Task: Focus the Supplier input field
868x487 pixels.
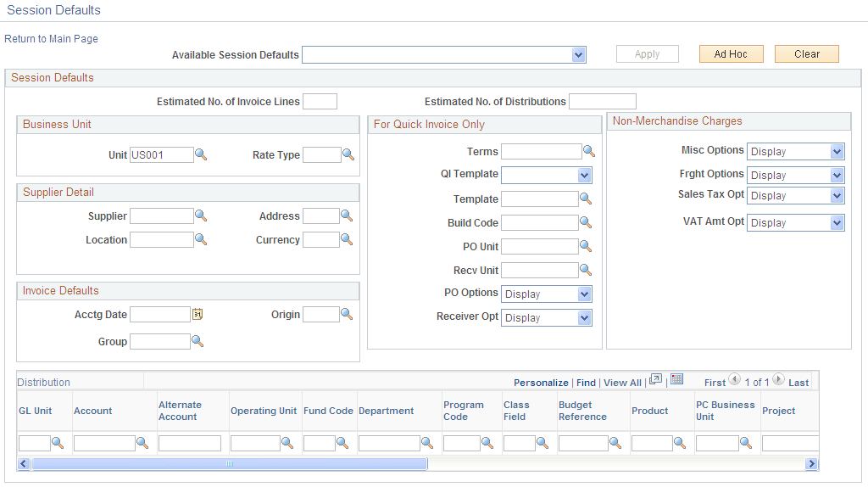Action: (162, 216)
